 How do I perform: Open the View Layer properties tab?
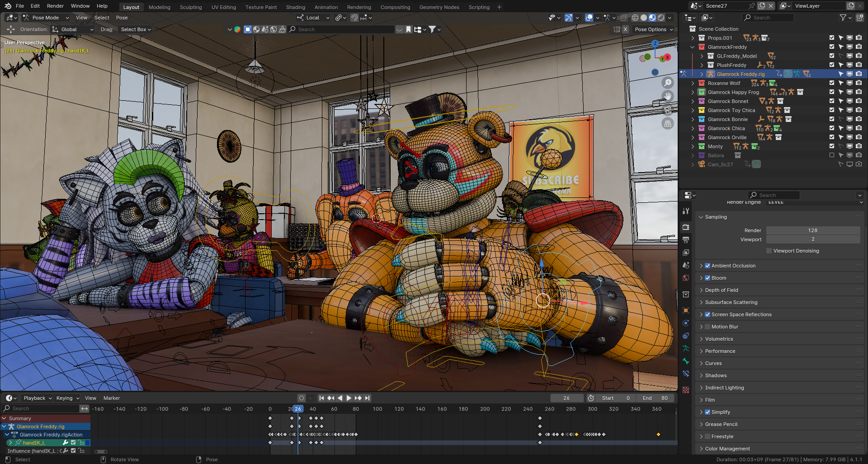(x=686, y=252)
